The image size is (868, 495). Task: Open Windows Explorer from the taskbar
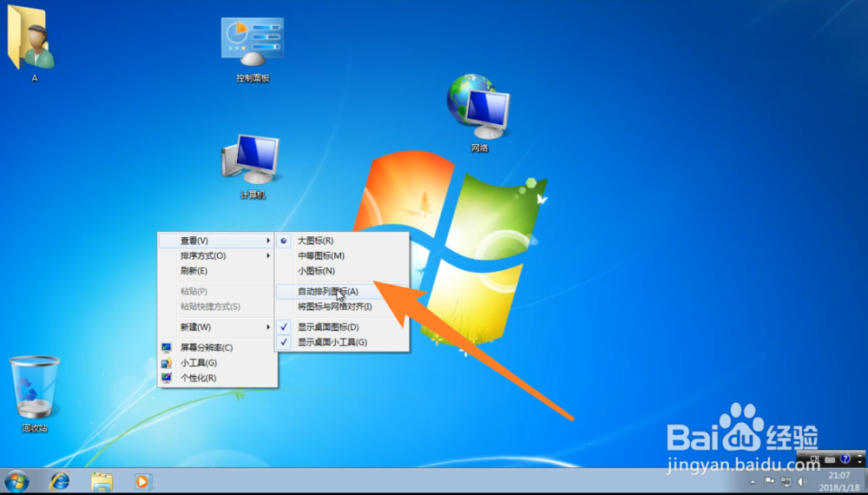pos(102,482)
